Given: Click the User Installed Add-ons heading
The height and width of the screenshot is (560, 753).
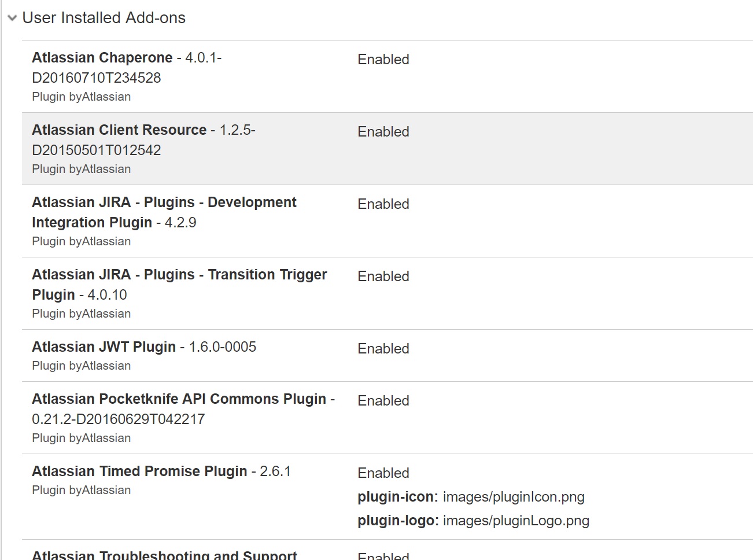Looking at the screenshot, I should (x=104, y=18).
